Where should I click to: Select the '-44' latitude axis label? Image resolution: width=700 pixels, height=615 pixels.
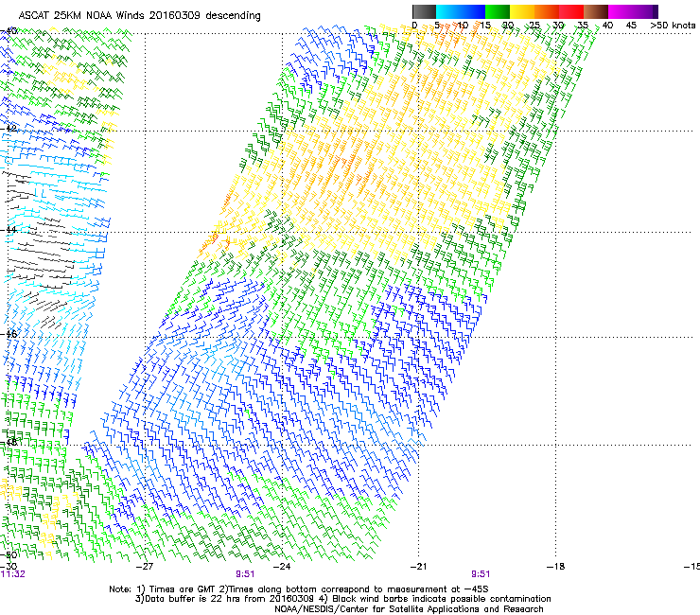click(9, 230)
